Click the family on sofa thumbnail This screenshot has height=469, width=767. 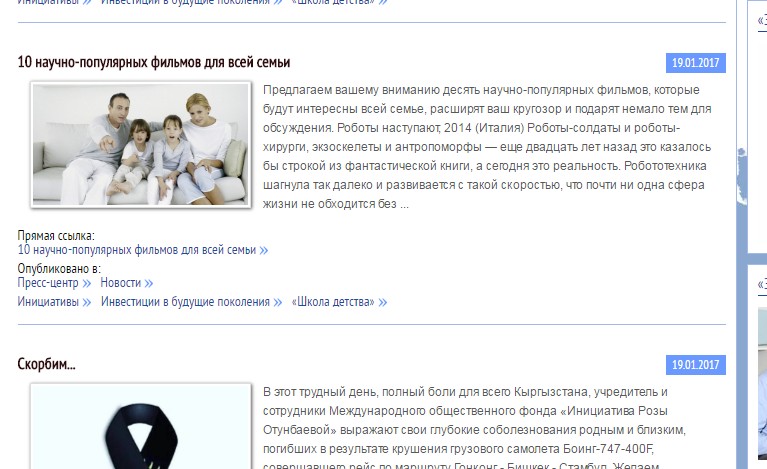click(x=141, y=145)
